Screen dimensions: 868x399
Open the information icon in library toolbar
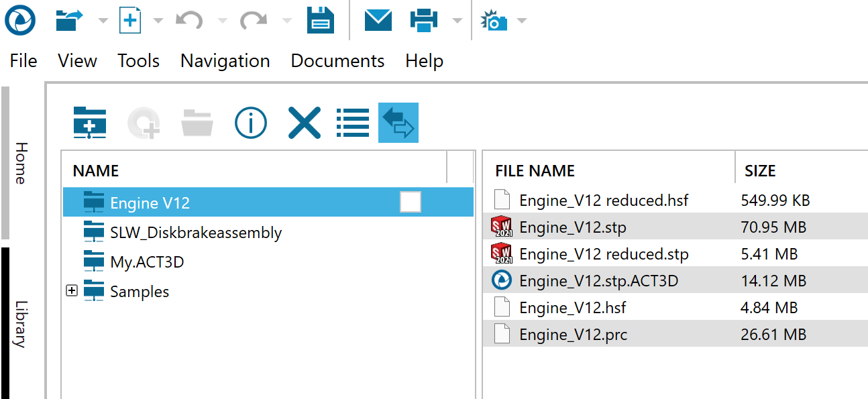(251, 123)
